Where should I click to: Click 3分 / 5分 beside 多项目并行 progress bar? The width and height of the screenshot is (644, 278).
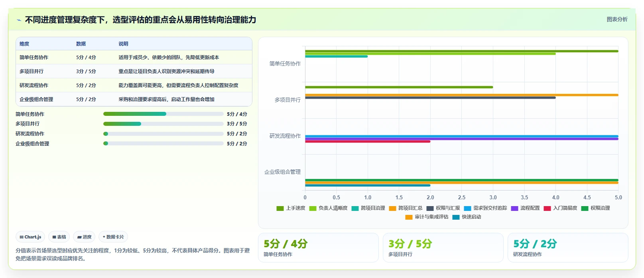click(x=237, y=124)
